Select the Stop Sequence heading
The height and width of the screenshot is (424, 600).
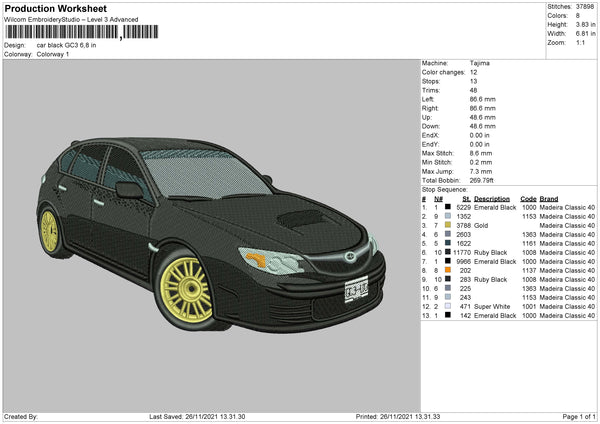point(444,188)
